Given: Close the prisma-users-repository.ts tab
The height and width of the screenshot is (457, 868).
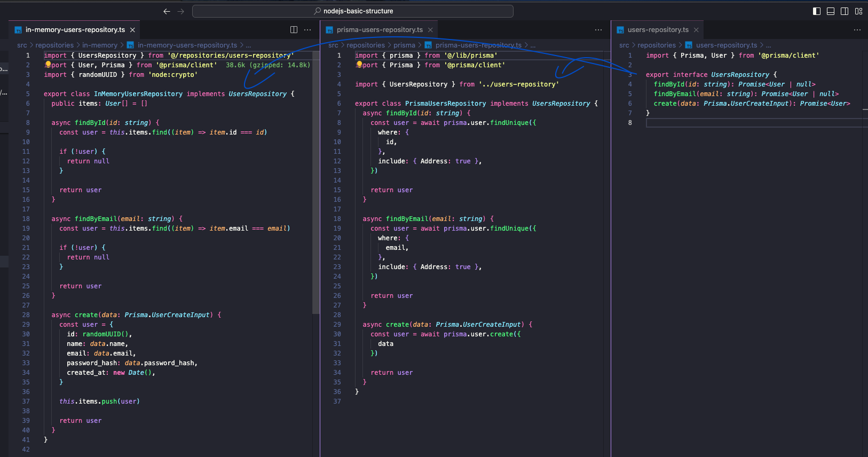Looking at the screenshot, I should click(x=430, y=30).
